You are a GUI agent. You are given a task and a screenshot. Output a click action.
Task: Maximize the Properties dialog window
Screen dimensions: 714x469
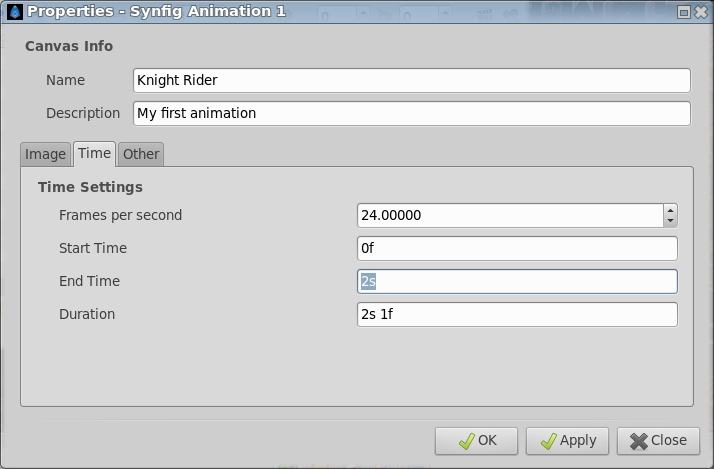pyautogui.click(x=683, y=12)
